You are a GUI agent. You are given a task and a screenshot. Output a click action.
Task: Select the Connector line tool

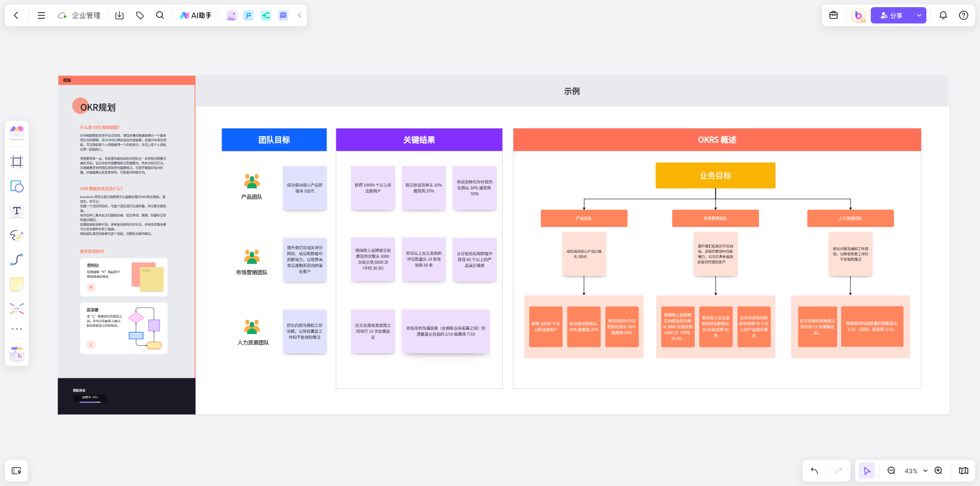point(17,260)
